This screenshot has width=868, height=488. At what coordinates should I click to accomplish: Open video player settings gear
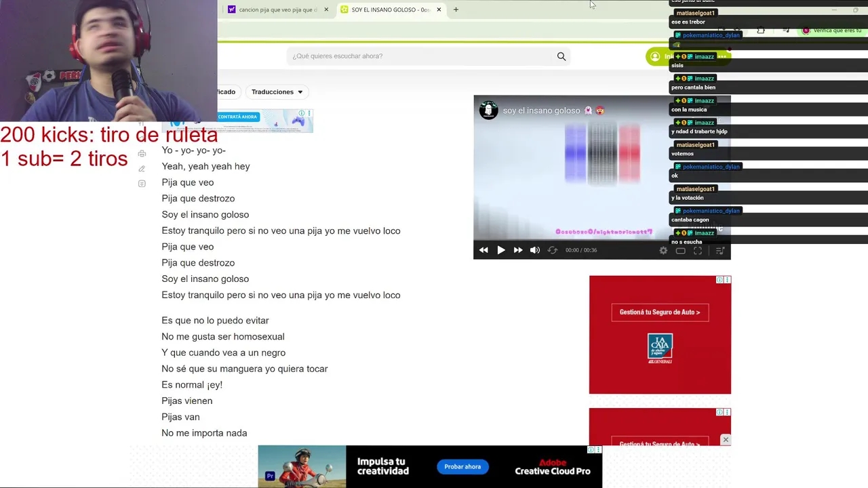tap(663, 250)
